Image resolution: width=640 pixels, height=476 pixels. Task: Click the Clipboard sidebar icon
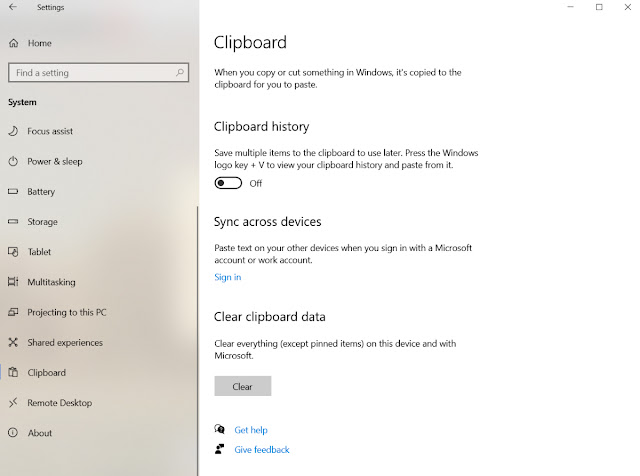pos(13,372)
